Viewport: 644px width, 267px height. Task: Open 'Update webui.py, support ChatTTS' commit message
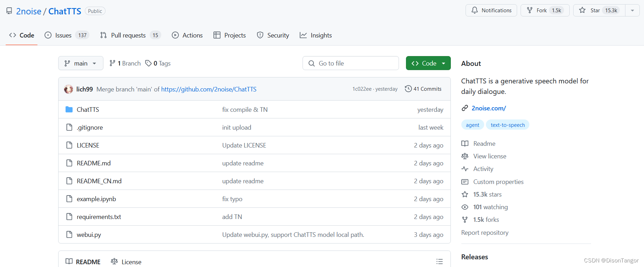(x=293, y=235)
